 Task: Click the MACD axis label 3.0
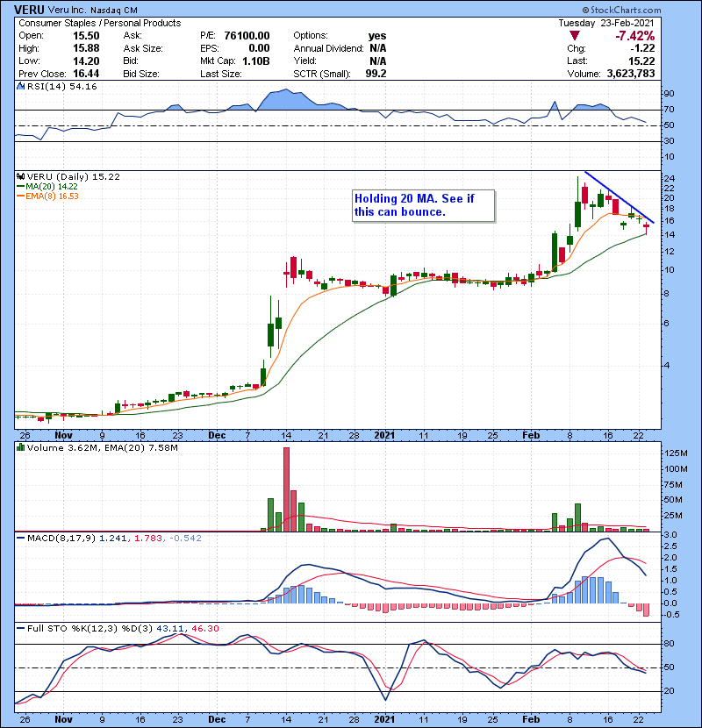pyautogui.click(x=670, y=535)
